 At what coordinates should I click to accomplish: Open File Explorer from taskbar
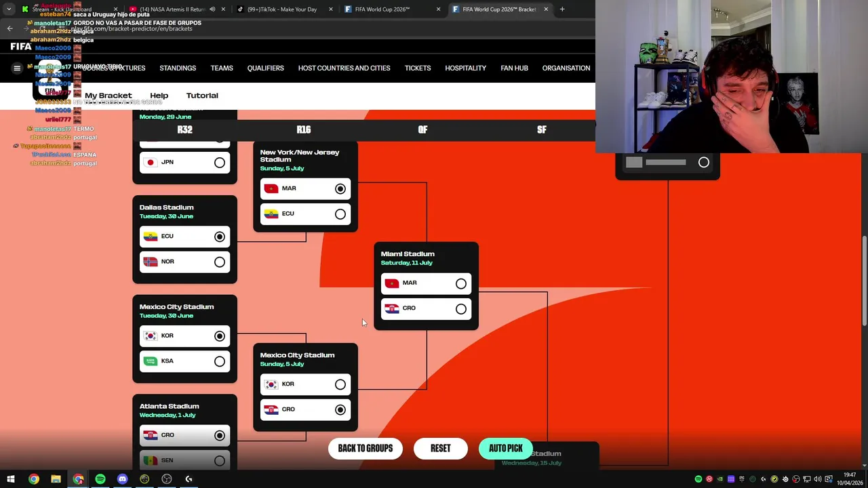click(56, 479)
